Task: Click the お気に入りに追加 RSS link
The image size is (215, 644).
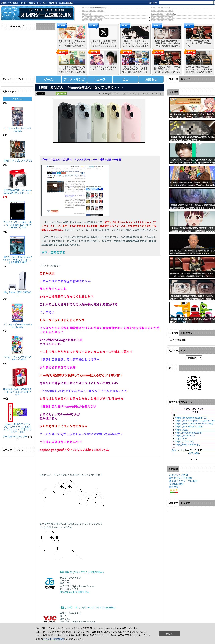Action: pos(178,475)
